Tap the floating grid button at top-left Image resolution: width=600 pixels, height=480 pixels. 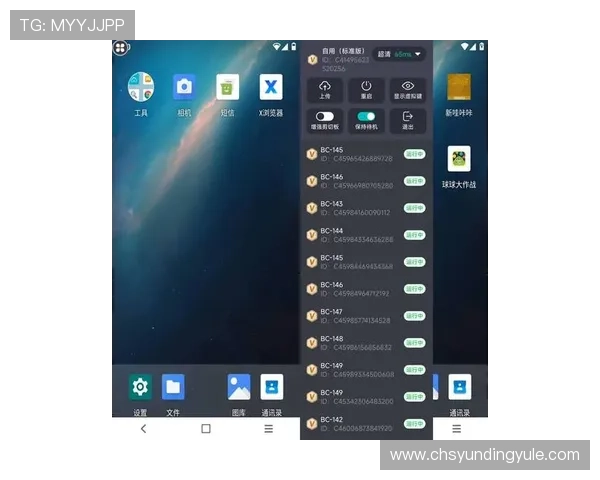[x=120, y=47]
